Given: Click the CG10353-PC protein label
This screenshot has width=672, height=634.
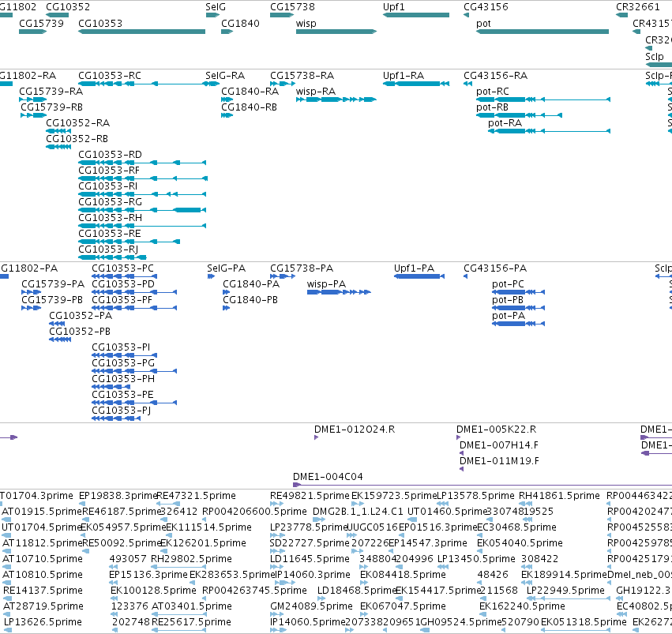Looking at the screenshot, I should point(122,268).
